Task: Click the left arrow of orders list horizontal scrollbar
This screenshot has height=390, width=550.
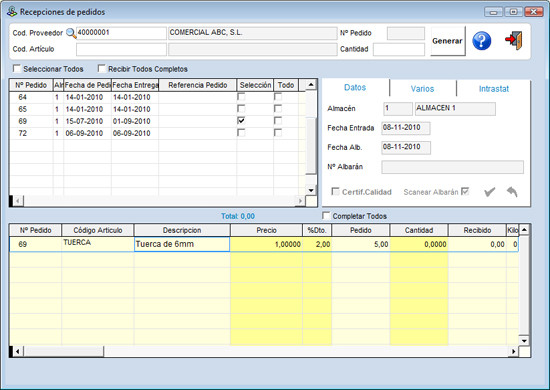Action: pos(18,201)
